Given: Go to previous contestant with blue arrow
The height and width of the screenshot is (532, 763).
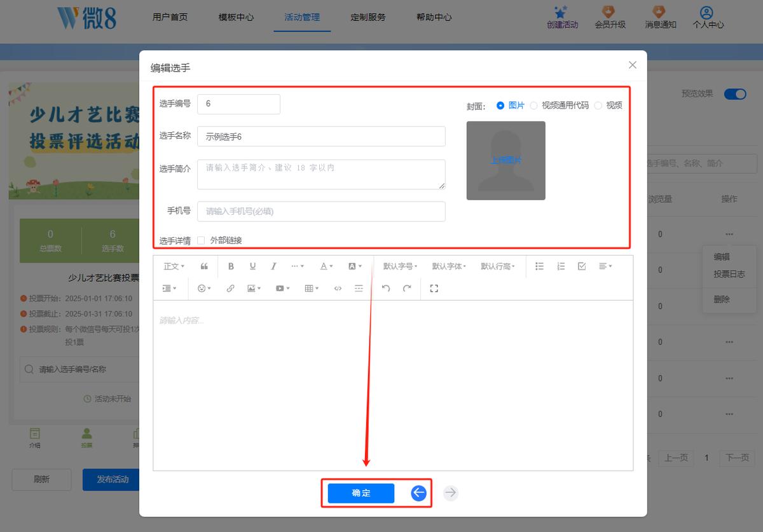Looking at the screenshot, I should 418,493.
